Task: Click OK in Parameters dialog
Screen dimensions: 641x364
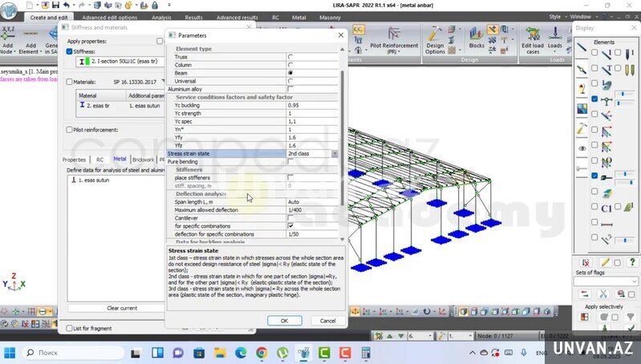Action: tap(285, 321)
